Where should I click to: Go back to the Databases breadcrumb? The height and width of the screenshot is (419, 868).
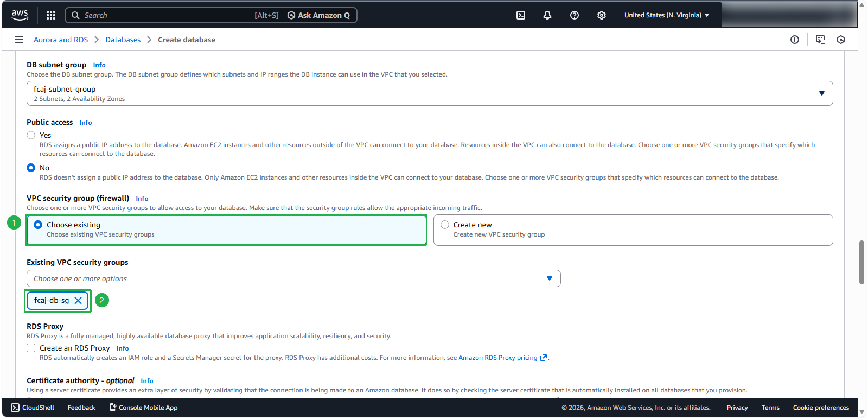pyautogui.click(x=123, y=40)
